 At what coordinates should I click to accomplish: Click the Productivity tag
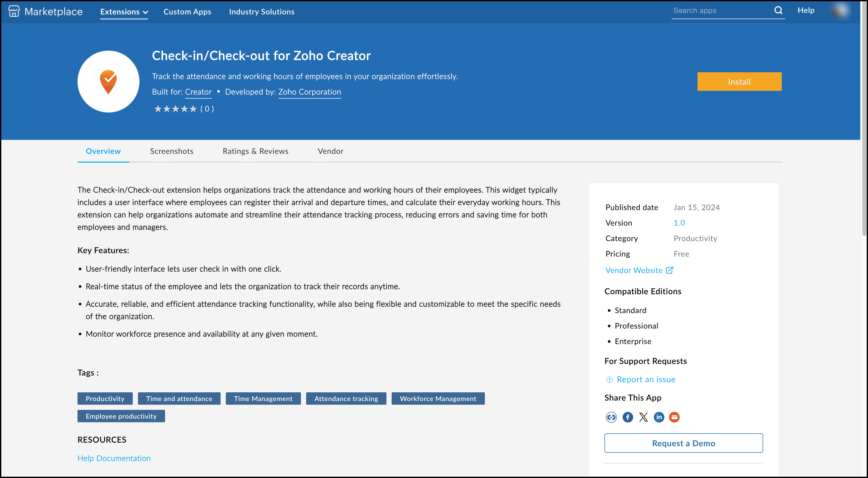105,399
